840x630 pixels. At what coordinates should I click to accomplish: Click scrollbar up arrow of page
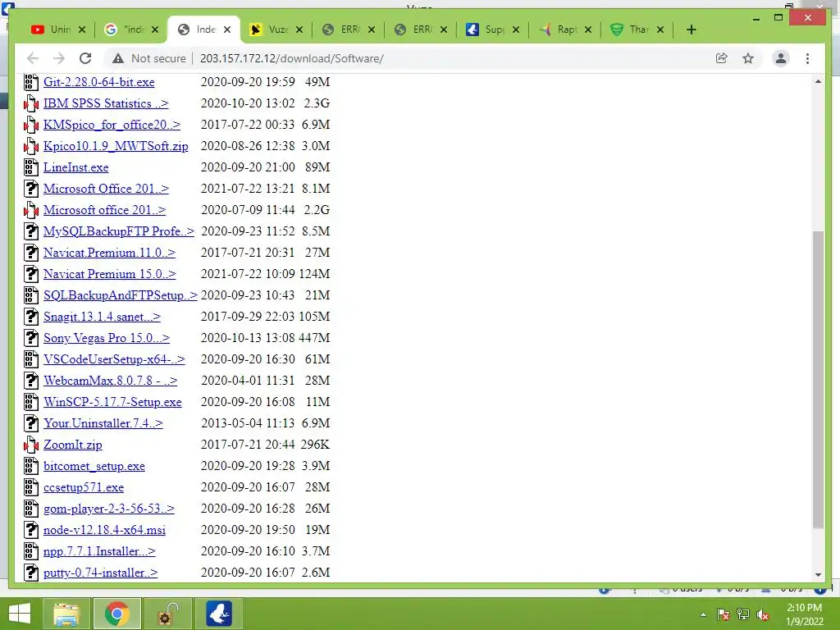pos(818,81)
